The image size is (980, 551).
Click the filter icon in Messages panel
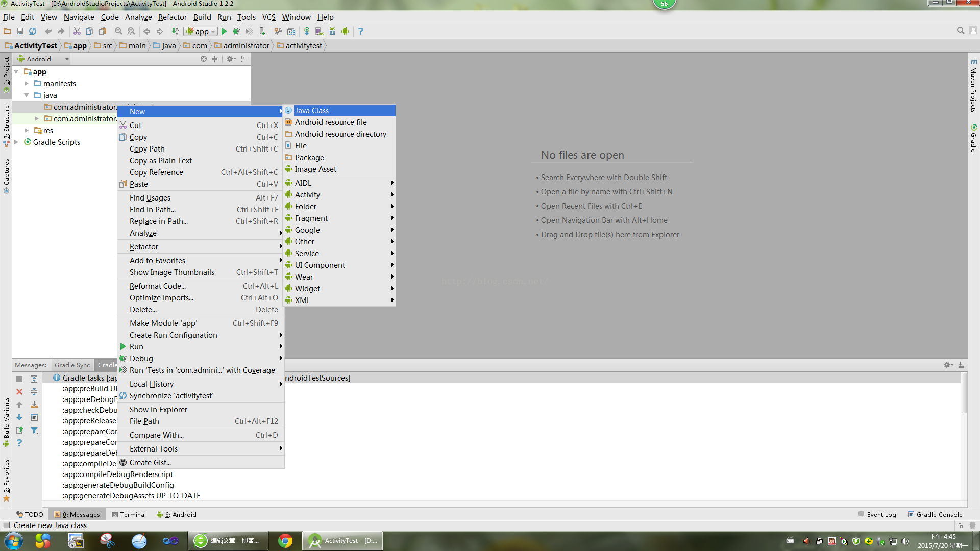click(34, 430)
